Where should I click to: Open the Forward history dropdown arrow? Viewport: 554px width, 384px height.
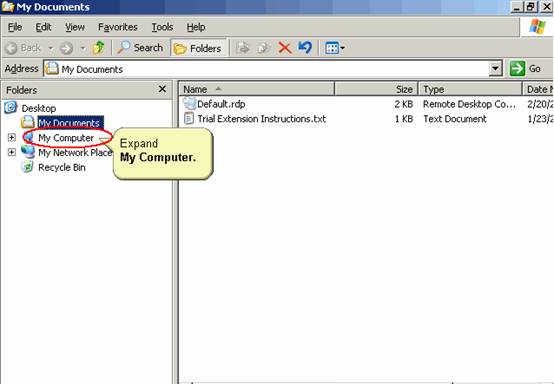click(83, 48)
